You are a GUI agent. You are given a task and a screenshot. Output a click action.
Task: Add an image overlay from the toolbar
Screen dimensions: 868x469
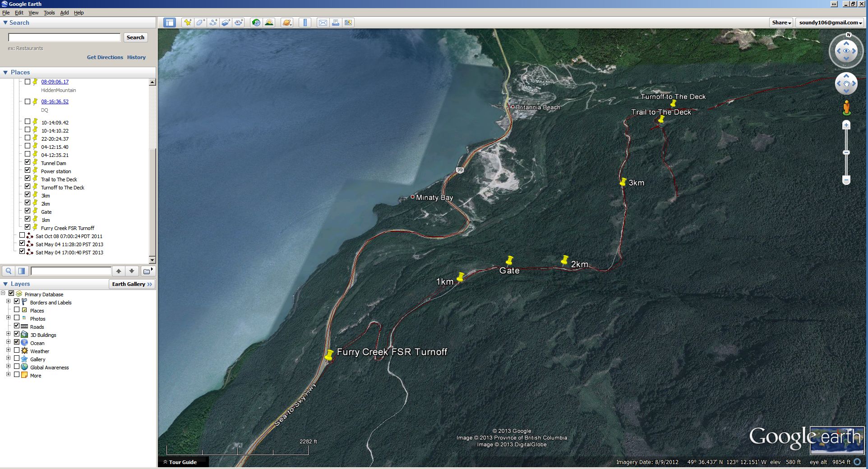[226, 23]
